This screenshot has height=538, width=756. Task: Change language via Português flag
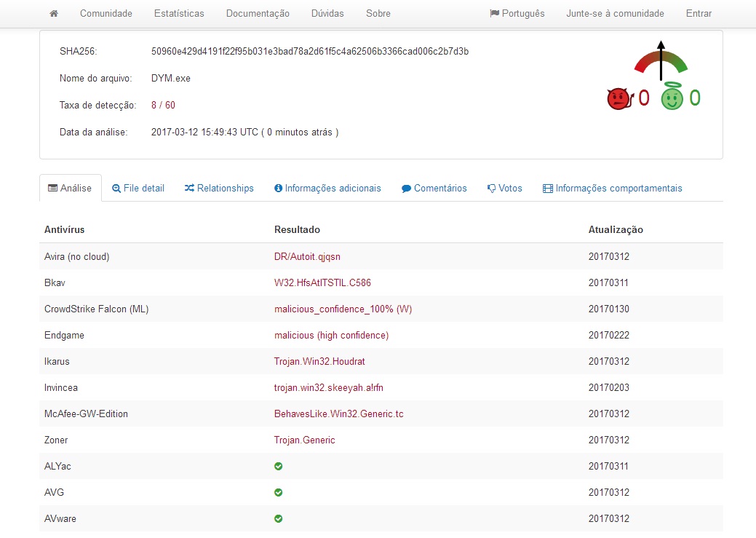pos(517,14)
